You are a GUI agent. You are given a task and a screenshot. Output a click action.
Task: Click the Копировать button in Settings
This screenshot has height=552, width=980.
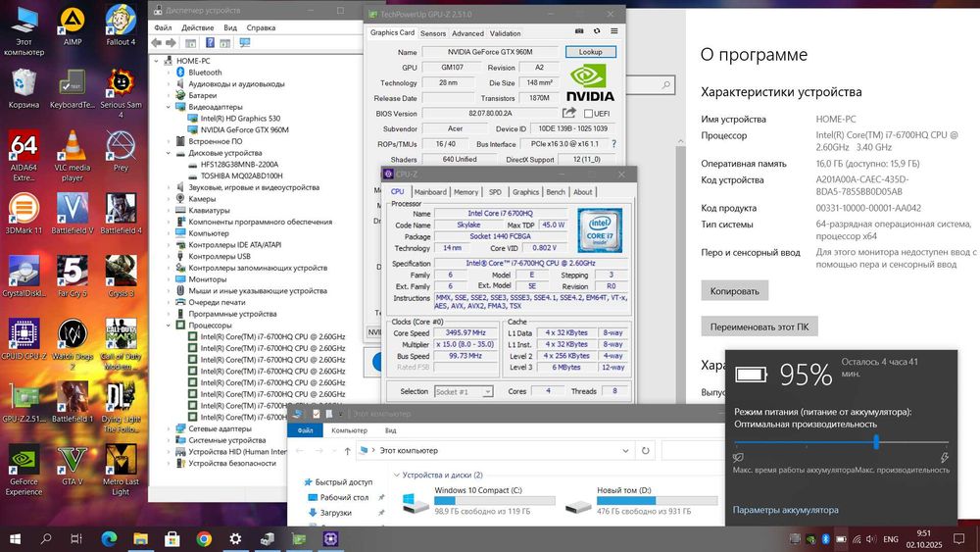click(x=734, y=291)
